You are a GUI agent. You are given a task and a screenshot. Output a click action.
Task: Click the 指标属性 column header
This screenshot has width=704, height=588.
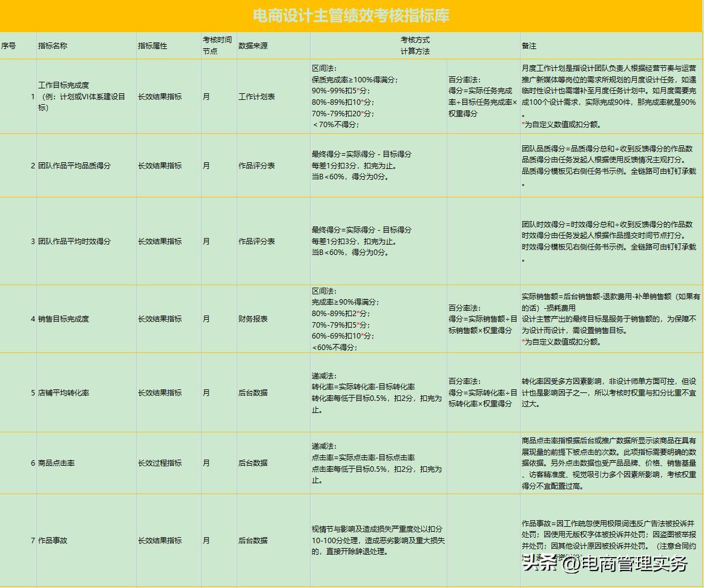tap(153, 45)
